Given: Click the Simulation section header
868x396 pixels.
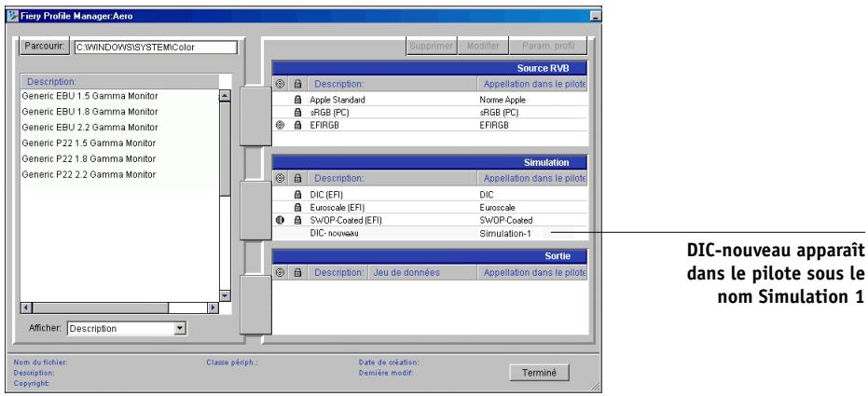Looking at the screenshot, I should pyautogui.click(x=430, y=163).
